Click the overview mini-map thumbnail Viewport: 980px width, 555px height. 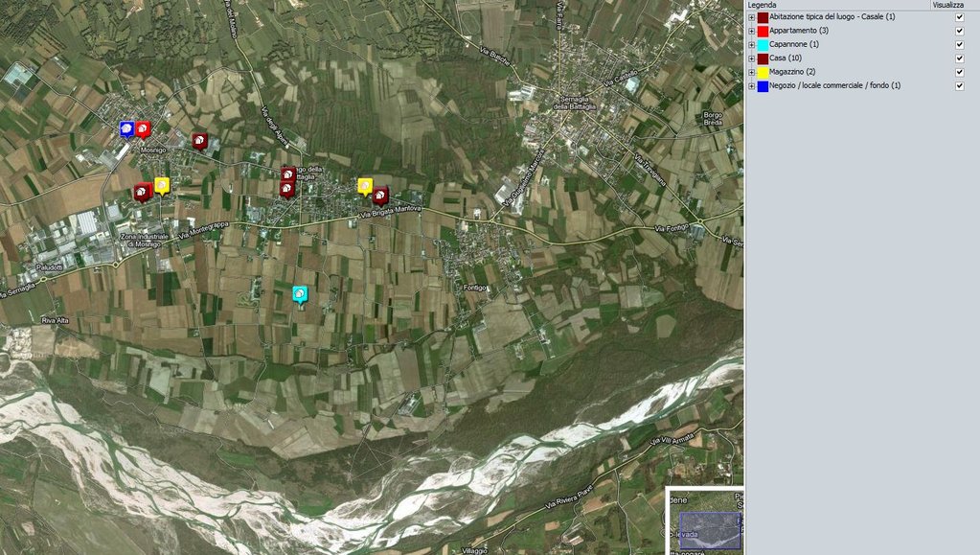pos(704,521)
